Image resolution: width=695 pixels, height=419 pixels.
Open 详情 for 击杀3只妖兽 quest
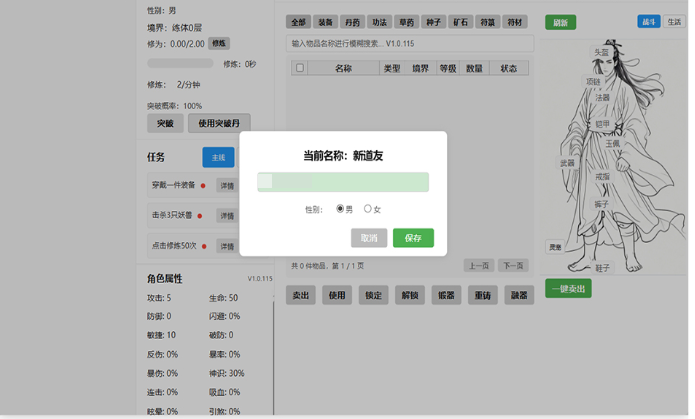coord(227,216)
